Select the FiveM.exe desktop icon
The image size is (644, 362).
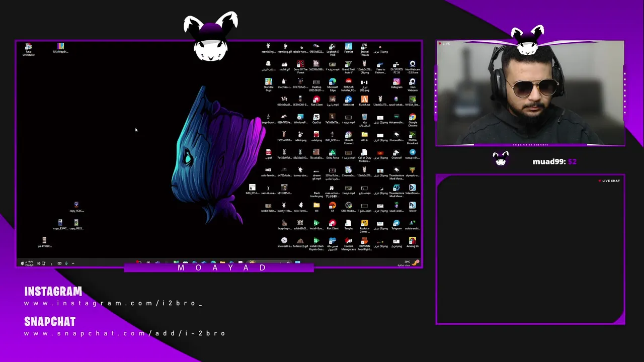(x=364, y=101)
